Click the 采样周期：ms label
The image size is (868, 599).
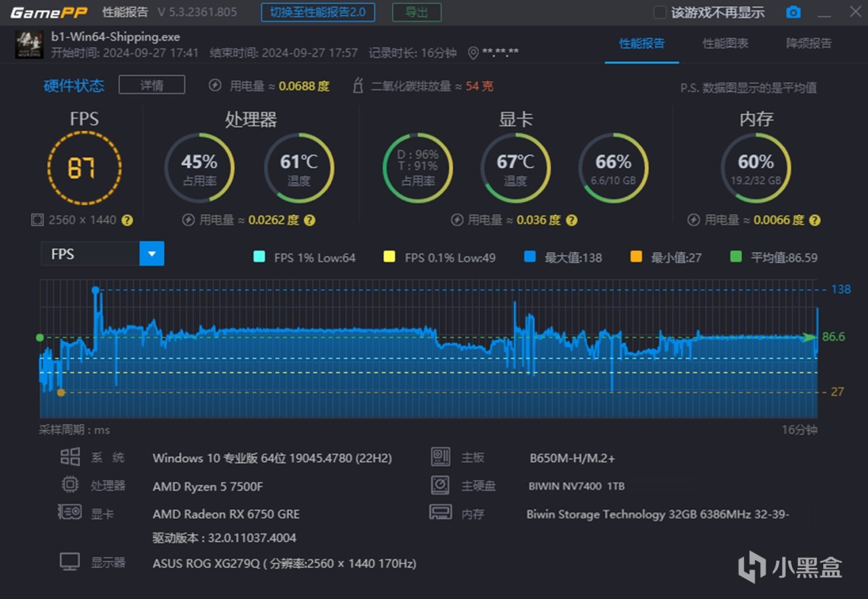click(74, 430)
